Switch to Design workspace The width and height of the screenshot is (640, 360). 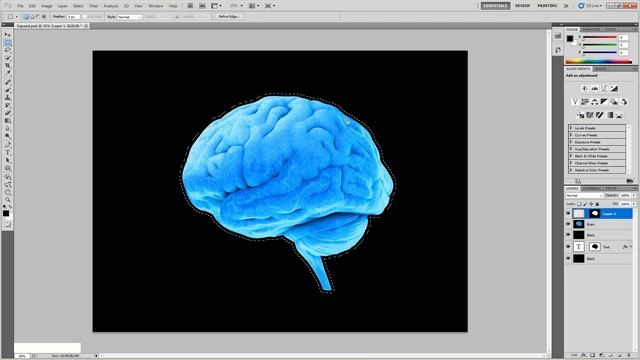(x=522, y=6)
